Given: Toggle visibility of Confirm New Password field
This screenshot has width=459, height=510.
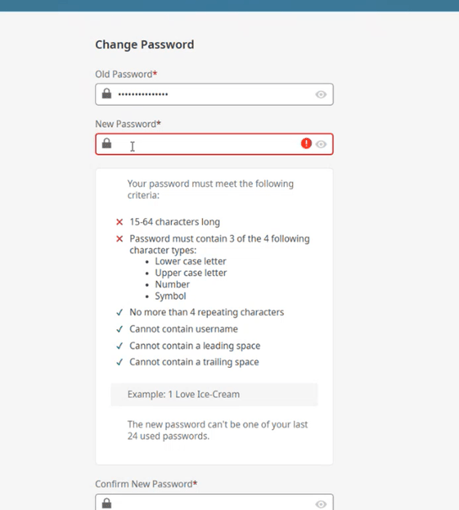Looking at the screenshot, I should tap(321, 504).
